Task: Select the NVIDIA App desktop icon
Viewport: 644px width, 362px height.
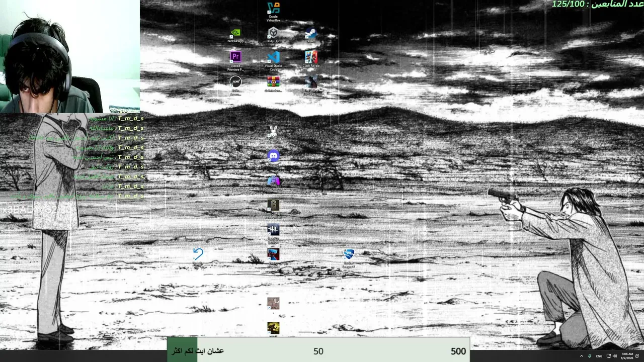Action: pyautogui.click(x=235, y=35)
